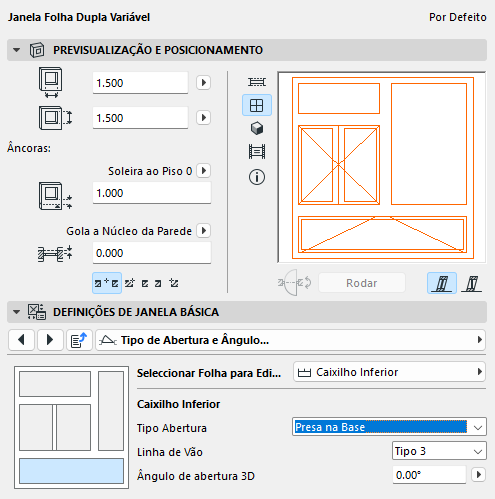Open the arrow menu beside the height field

[203, 117]
